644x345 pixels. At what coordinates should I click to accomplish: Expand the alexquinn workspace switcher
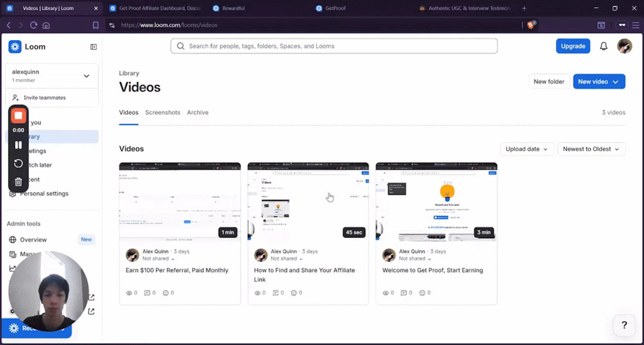pyautogui.click(x=52, y=76)
